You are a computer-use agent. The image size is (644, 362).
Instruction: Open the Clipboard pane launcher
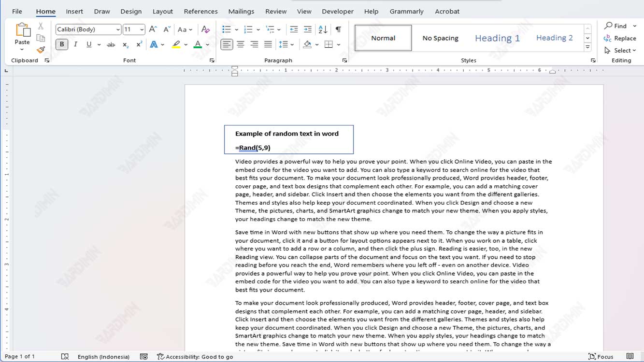click(47, 60)
